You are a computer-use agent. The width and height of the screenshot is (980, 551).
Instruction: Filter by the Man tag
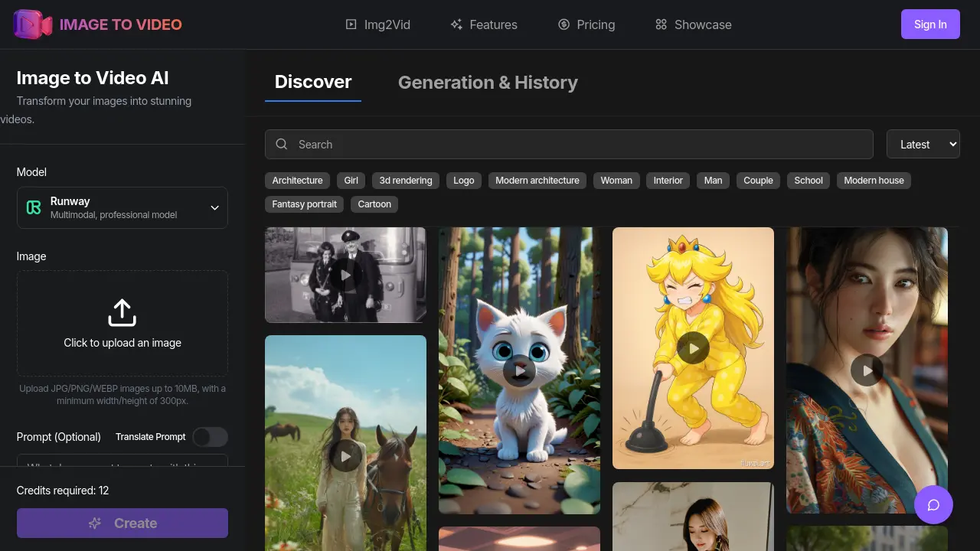(714, 181)
